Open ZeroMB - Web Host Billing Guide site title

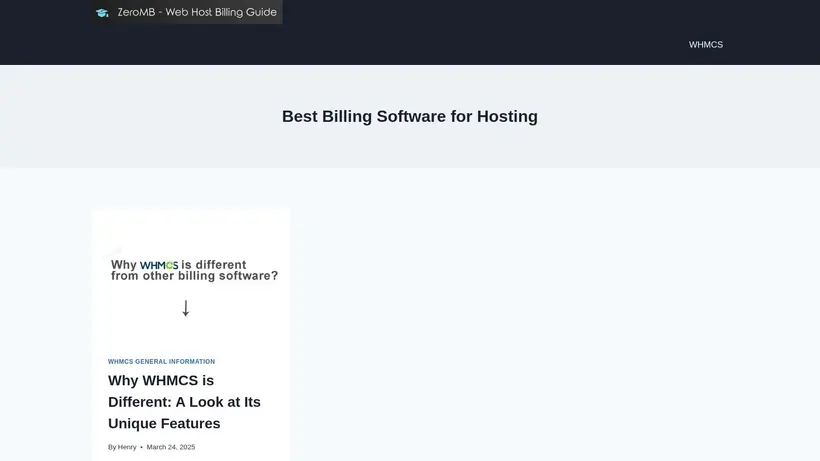[x=197, y=12]
